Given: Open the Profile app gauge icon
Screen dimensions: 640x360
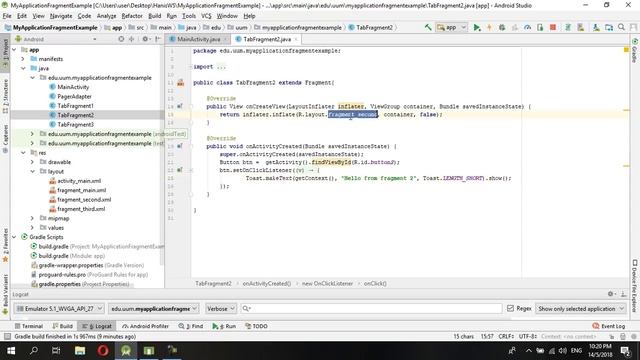Looking at the screenshot, I should coord(527,27).
